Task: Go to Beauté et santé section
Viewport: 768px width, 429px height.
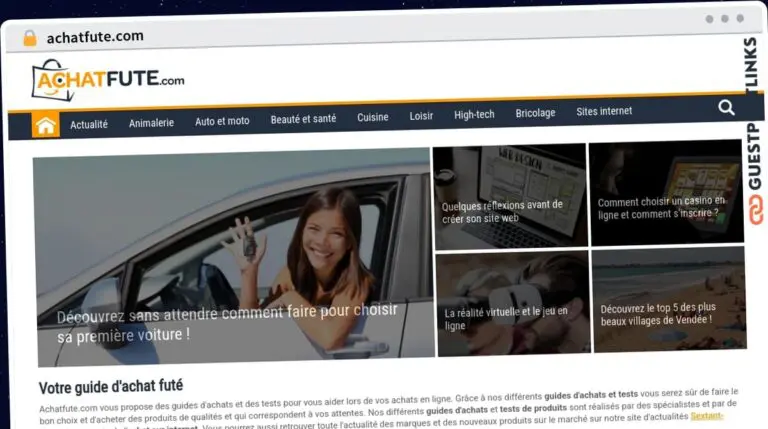Action: (303, 119)
